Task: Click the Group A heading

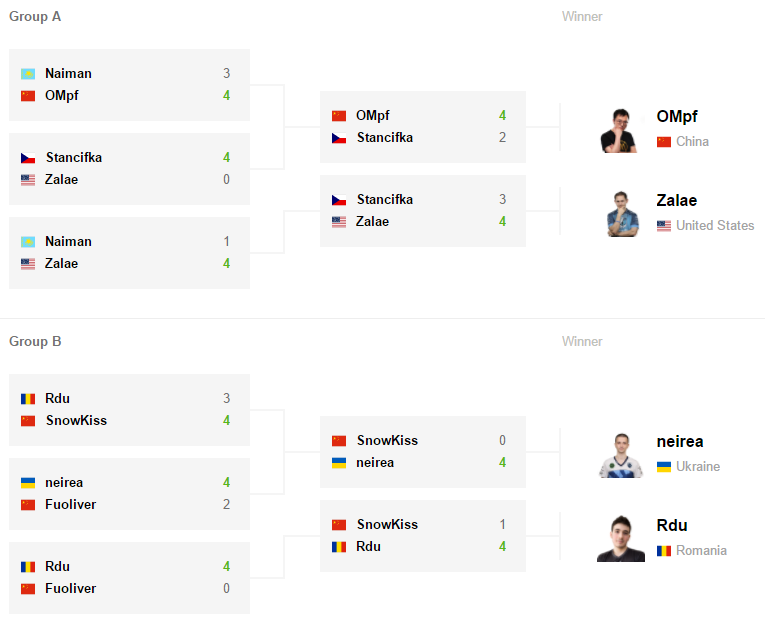Action: point(35,17)
